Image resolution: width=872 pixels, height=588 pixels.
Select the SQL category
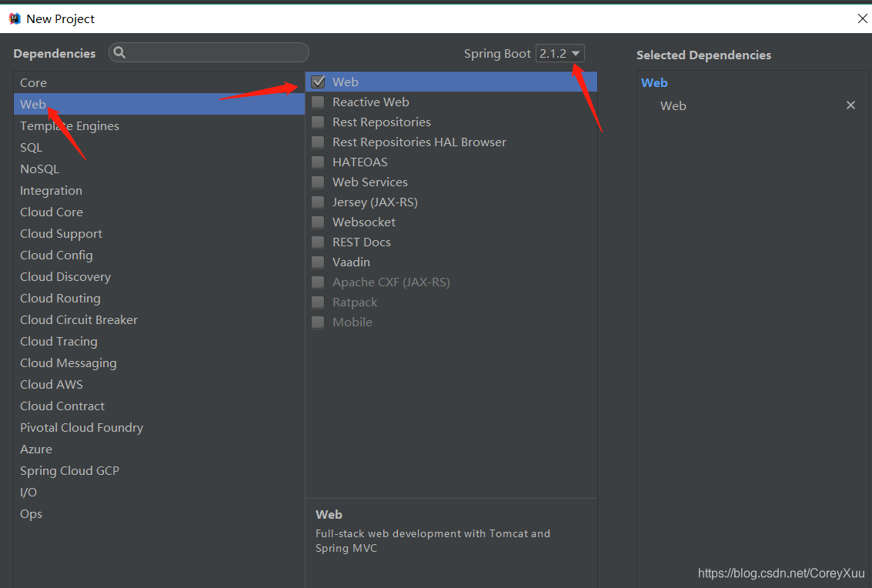159,148
